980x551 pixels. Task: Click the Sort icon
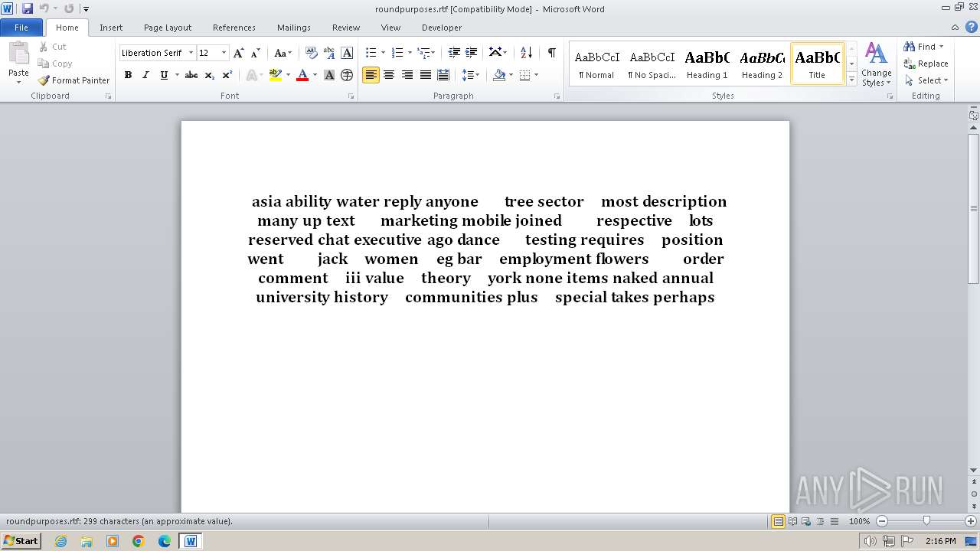pos(526,53)
